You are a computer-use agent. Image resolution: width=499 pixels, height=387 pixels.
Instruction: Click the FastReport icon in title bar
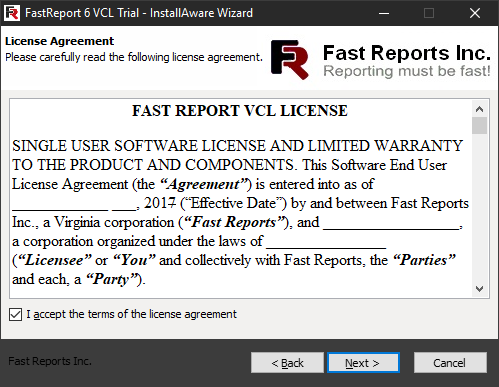coord(12,13)
